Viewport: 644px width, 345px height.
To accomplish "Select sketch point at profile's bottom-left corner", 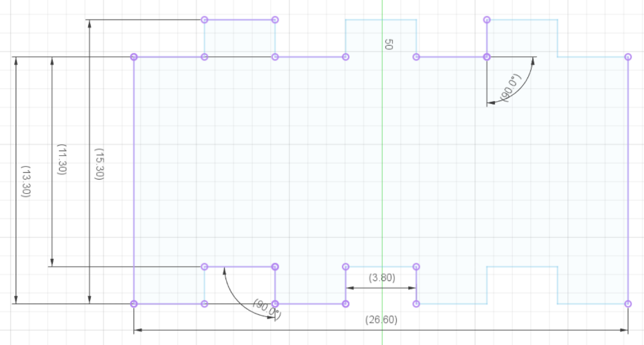I will coord(134,304).
